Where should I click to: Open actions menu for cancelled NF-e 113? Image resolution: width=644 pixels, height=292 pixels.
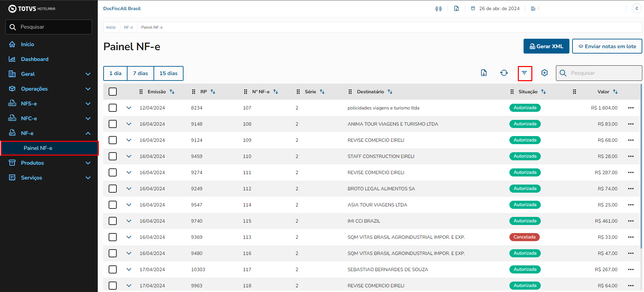click(x=631, y=237)
